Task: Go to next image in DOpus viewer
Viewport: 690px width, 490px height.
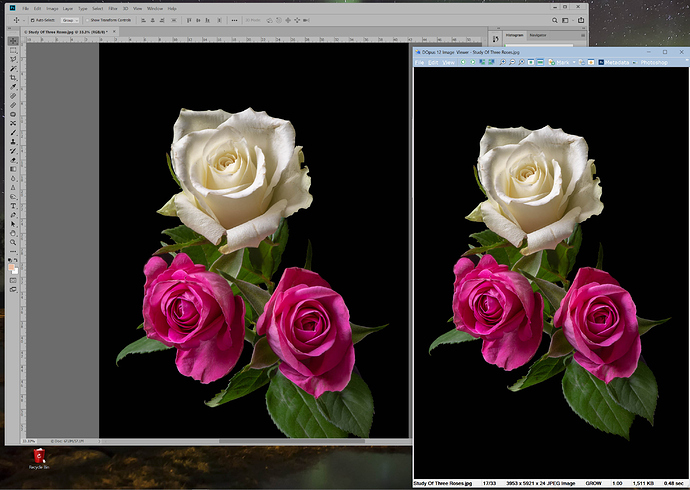Action: [x=473, y=62]
